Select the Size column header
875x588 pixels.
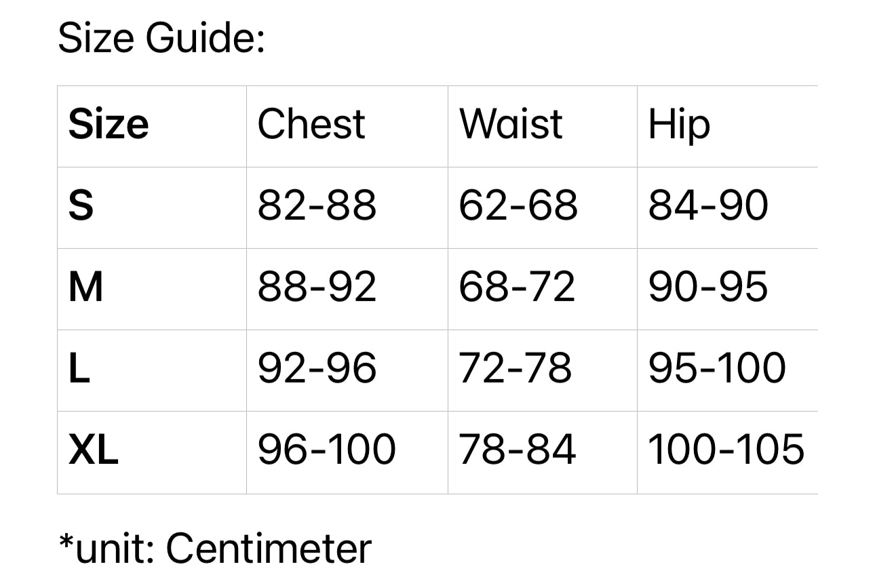[109, 125]
